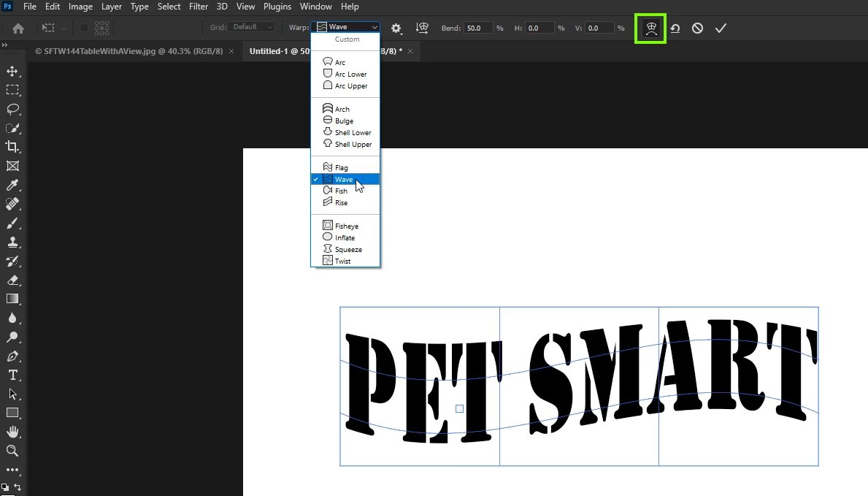Commit the transform with checkmark
Screen dimensions: 868x496
(x=721, y=28)
